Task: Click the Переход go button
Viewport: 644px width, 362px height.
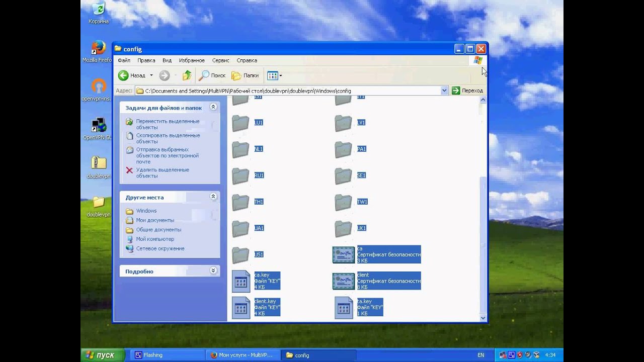Action: (x=467, y=90)
